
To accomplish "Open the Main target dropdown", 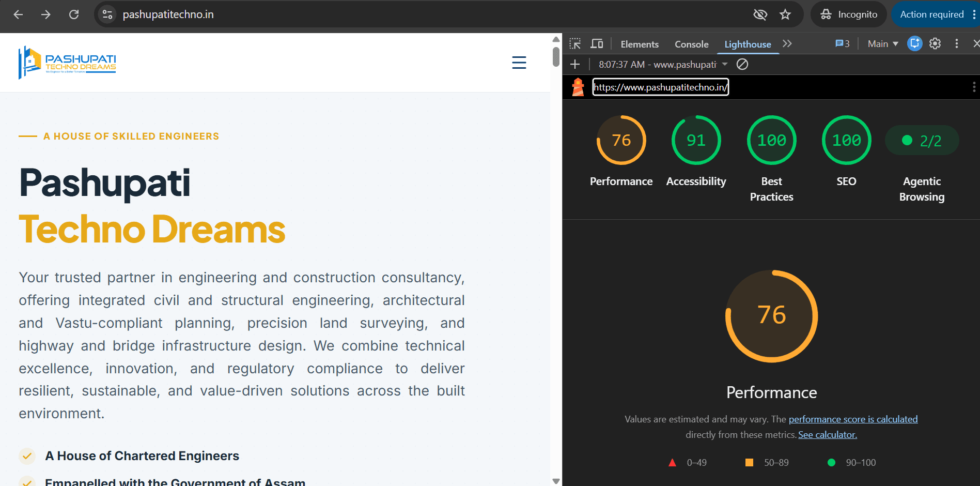I will [x=883, y=44].
